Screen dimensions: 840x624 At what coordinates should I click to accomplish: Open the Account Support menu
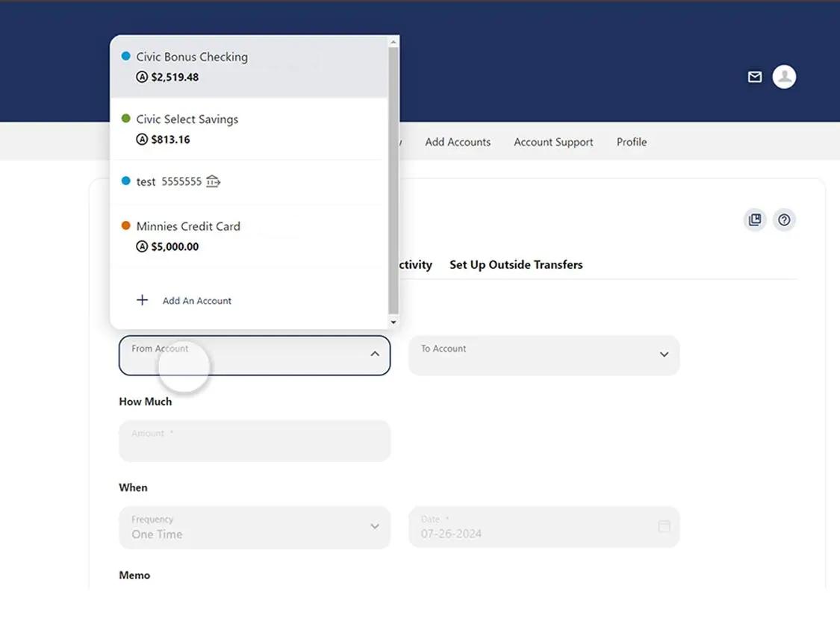553,142
